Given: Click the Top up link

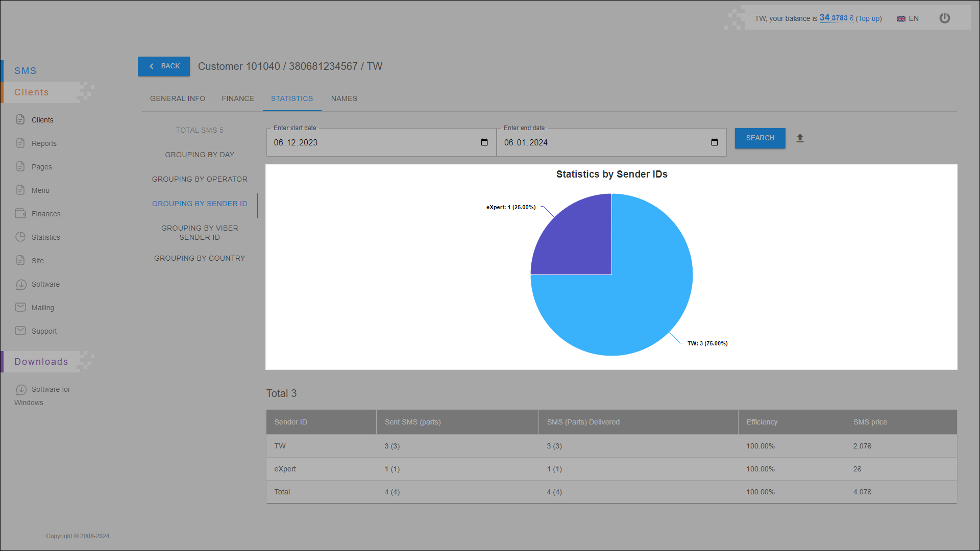Looking at the screenshot, I should click(x=868, y=18).
